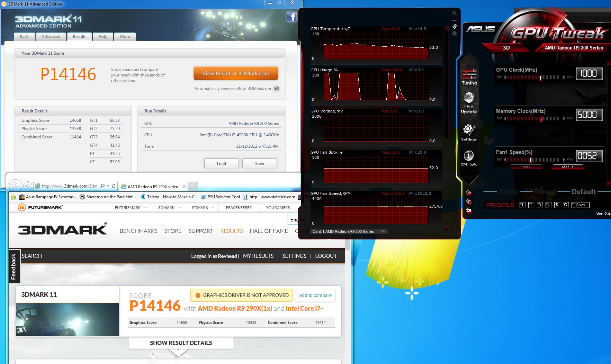Click View Result at 3DMark.com button
This screenshot has height=364, width=611.
pyautogui.click(x=236, y=73)
